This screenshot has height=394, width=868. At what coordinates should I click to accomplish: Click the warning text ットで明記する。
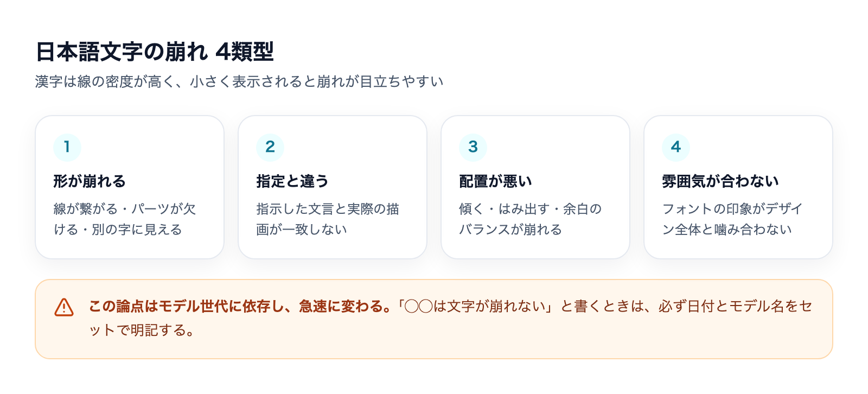point(142,331)
